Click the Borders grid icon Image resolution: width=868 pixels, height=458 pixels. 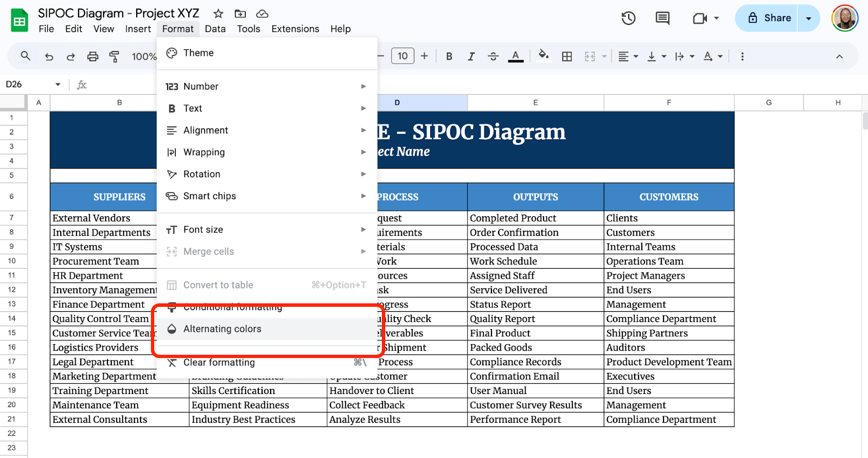567,56
